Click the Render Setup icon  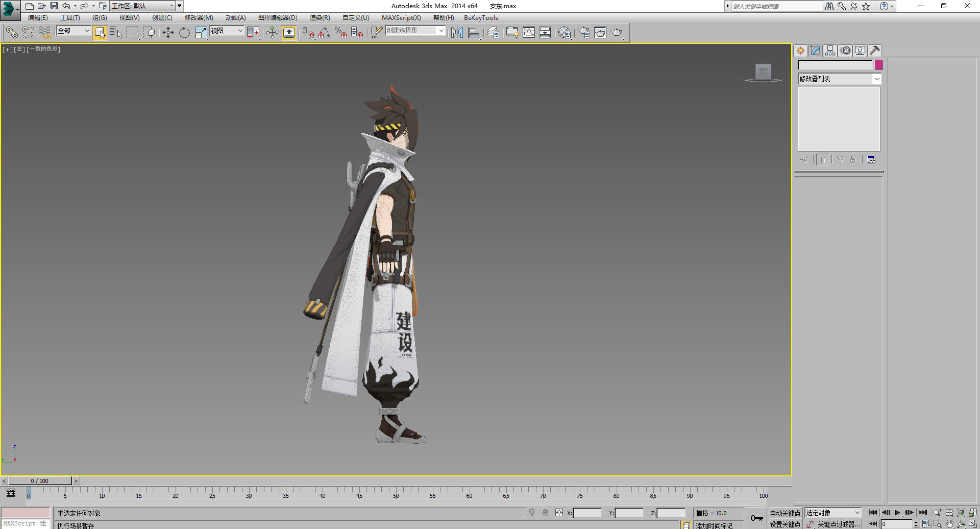pyautogui.click(x=584, y=32)
